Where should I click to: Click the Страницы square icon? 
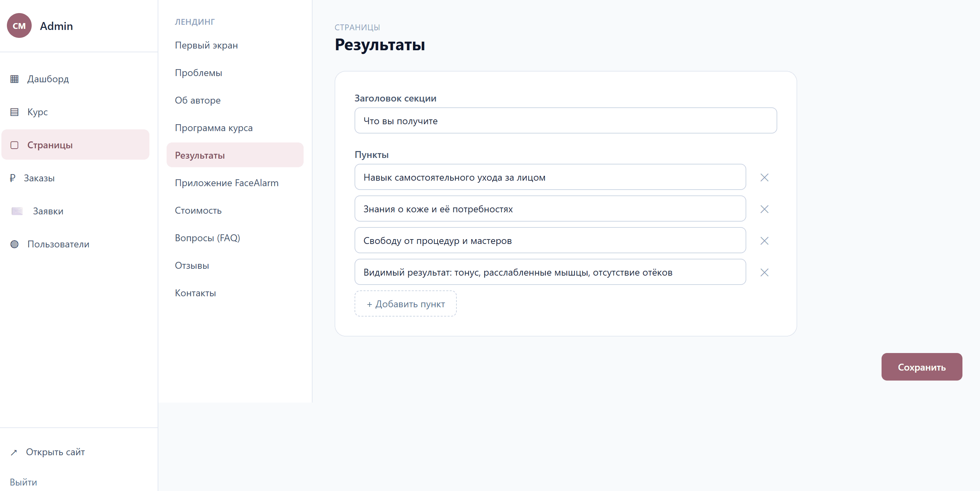(14, 145)
